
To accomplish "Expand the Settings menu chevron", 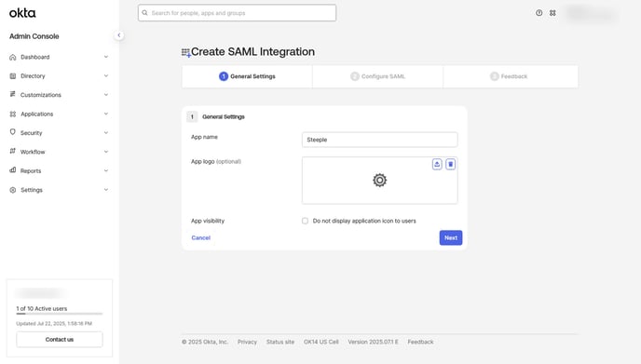I will tap(106, 190).
